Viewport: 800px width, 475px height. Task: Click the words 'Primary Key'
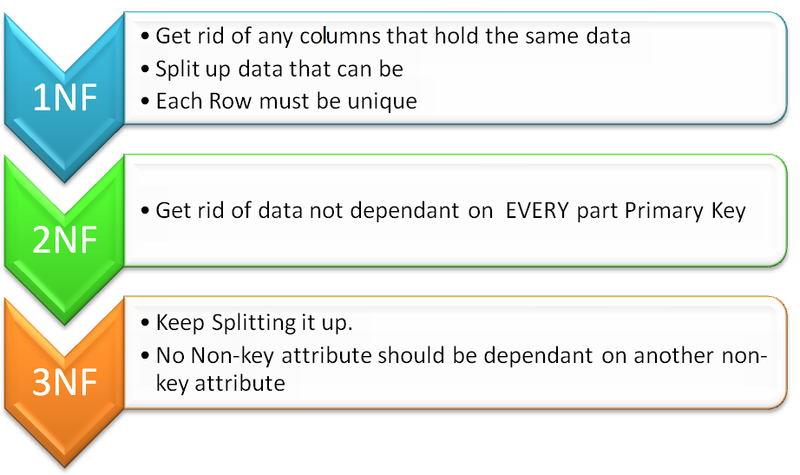[685, 211]
